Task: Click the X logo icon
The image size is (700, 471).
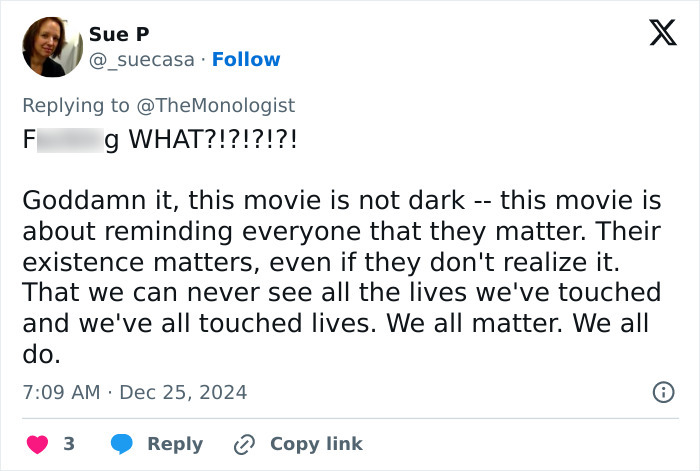Action: tap(655, 35)
